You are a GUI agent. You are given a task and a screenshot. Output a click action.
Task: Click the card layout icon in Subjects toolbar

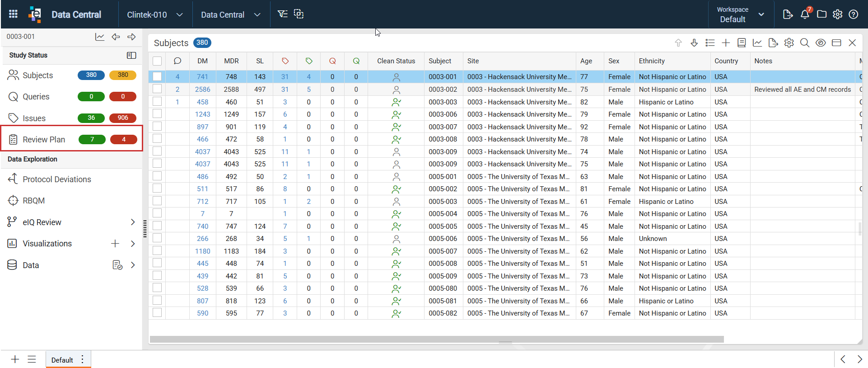tap(836, 42)
